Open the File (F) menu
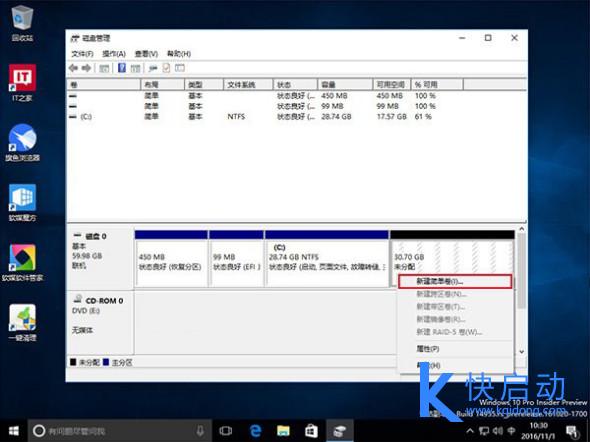The image size is (590, 442). pos(82,54)
